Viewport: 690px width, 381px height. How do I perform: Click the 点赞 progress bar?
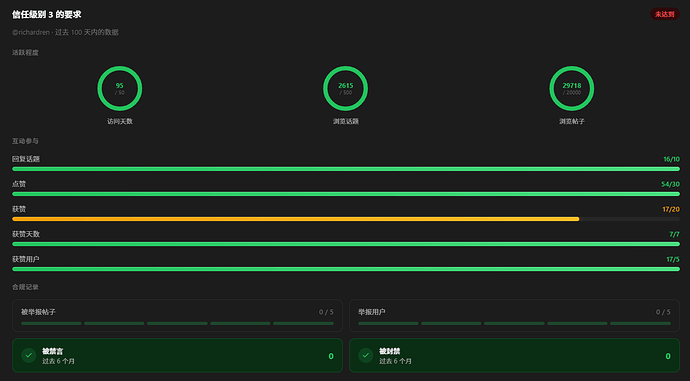(346, 194)
